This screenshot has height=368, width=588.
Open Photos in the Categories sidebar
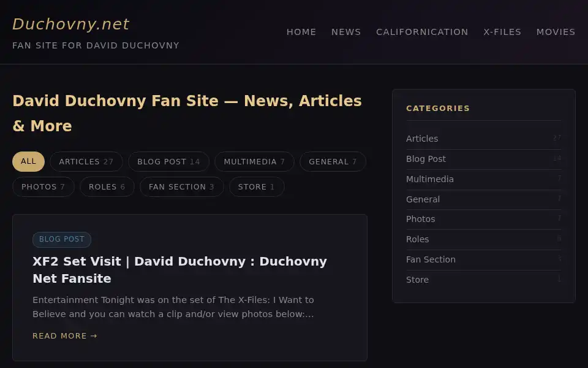point(483,220)
